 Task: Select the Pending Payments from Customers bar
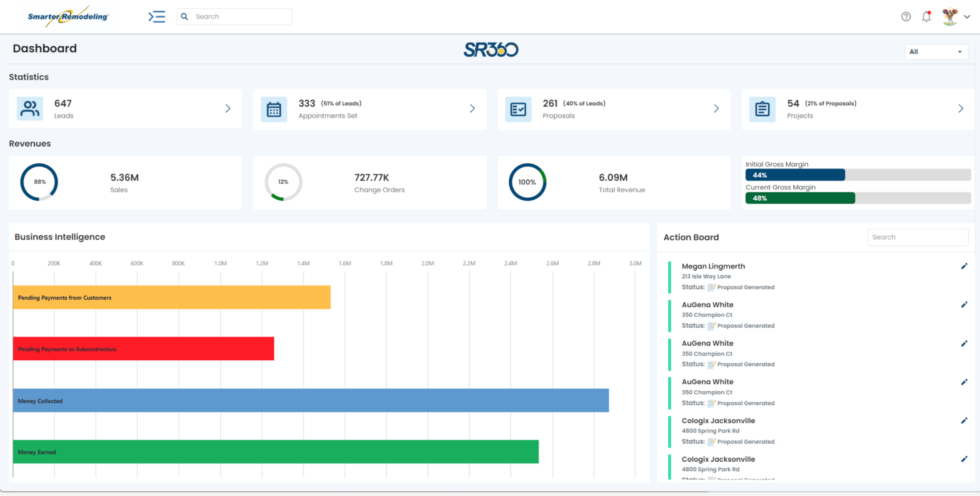click(171, 297)
